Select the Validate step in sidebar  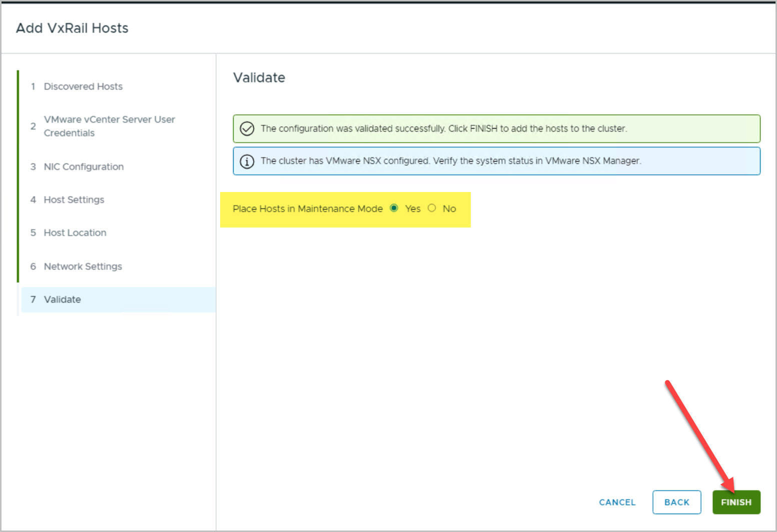[x=63, y=299]
